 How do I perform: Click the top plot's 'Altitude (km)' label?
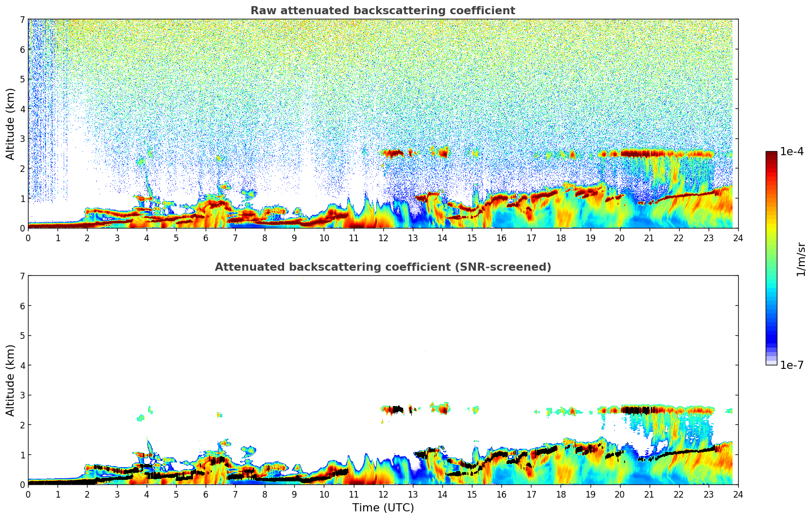[x=11, y=124]
